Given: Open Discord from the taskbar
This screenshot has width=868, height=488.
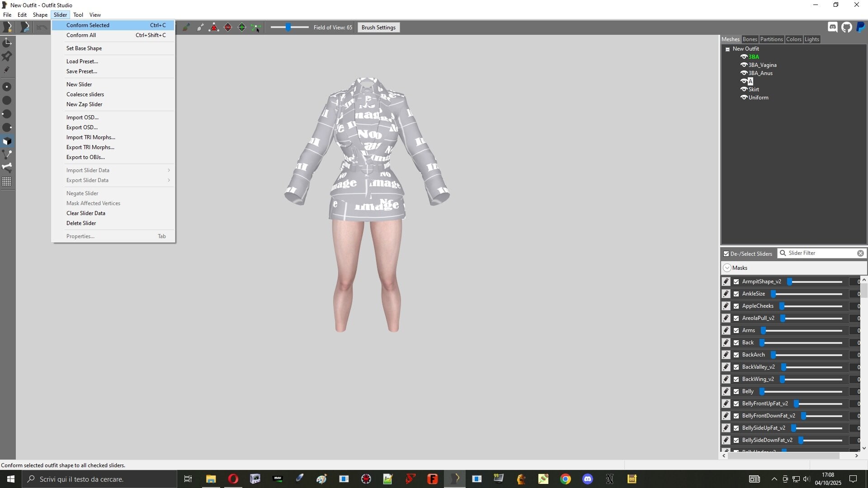Looking at the screenshot, I should tap(588, 479).
